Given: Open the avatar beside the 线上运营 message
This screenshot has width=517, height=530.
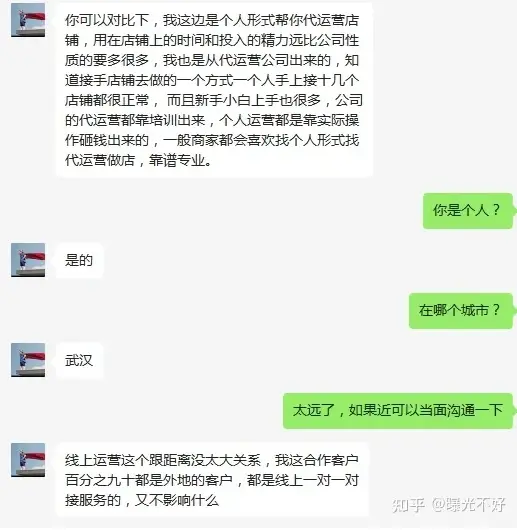Looking at the screenshot, I should [28, 460].
